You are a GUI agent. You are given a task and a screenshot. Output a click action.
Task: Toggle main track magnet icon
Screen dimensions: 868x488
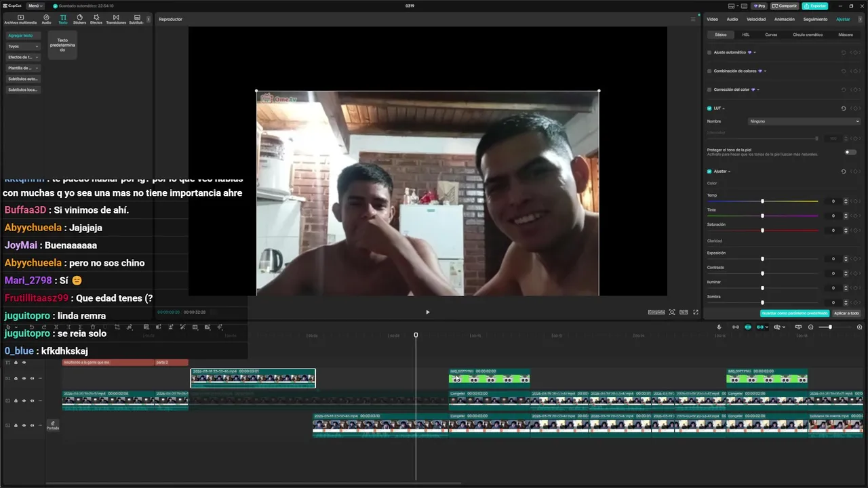click(x=736, y=327)
